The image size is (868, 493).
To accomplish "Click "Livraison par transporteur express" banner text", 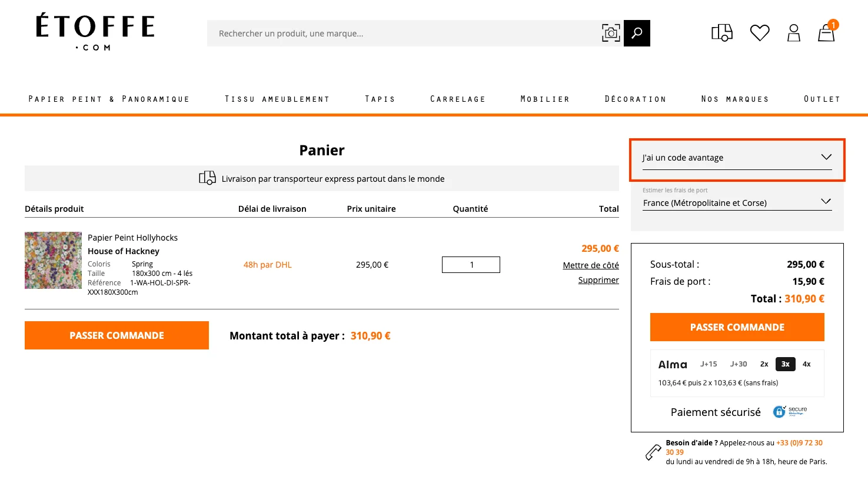I will [x=333, y=179].
